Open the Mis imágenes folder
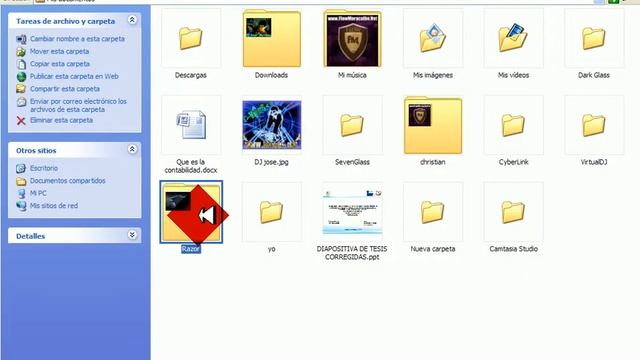This screenshot has height=360, width=640. pyautogui.click(x=433, y=38)
